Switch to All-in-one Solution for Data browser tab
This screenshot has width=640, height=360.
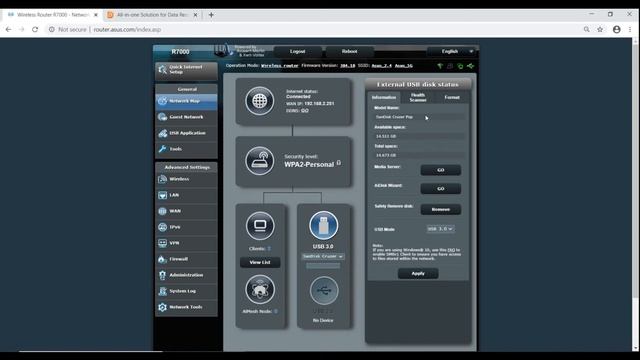pyautogui.click(x=152, y=15)
